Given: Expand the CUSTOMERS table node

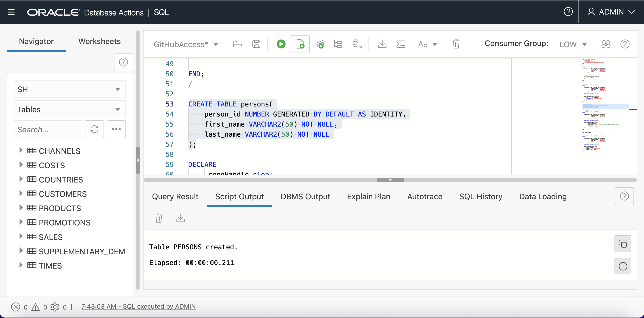Looking at the screenshot, I should pos(21,193).
